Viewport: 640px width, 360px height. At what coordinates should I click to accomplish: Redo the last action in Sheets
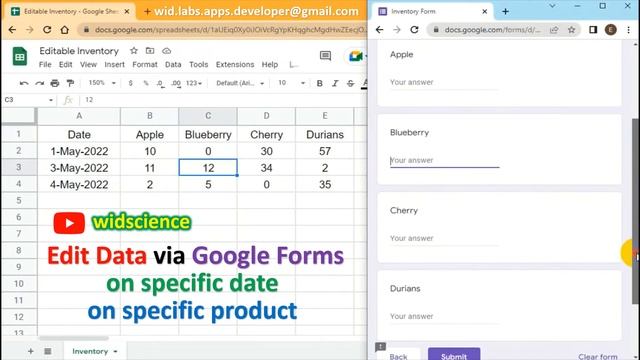[40, 83]
